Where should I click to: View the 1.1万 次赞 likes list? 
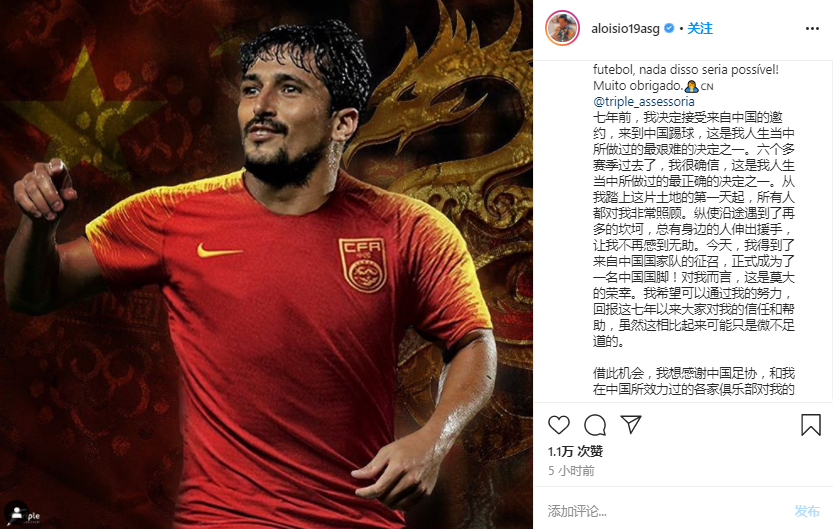(x=575, y=451)
